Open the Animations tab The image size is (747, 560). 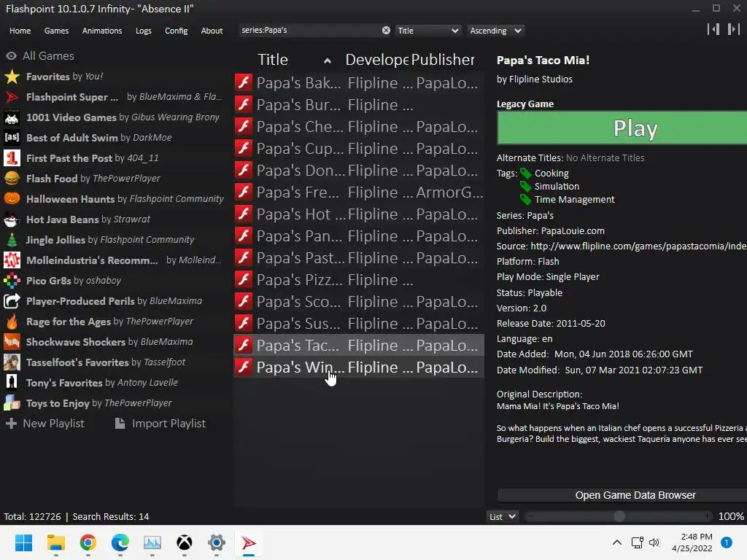click(102, 31)
